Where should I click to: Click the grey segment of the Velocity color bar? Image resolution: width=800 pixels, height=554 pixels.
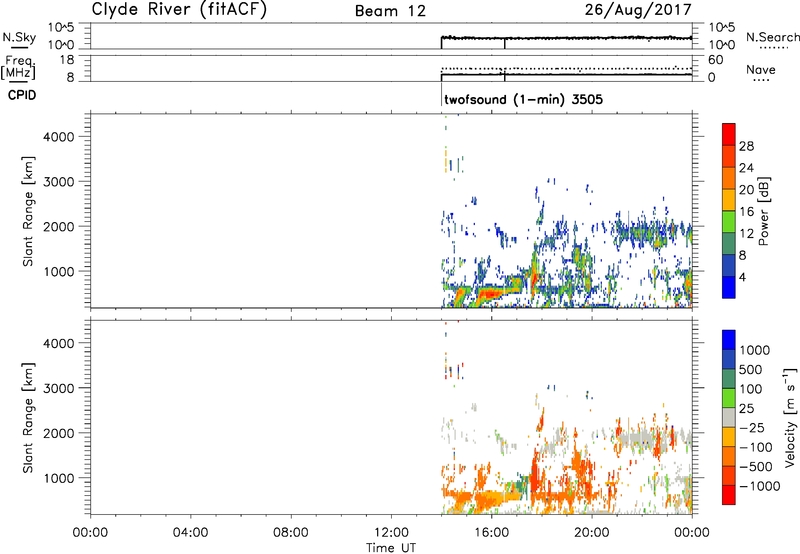coord(729,418)
